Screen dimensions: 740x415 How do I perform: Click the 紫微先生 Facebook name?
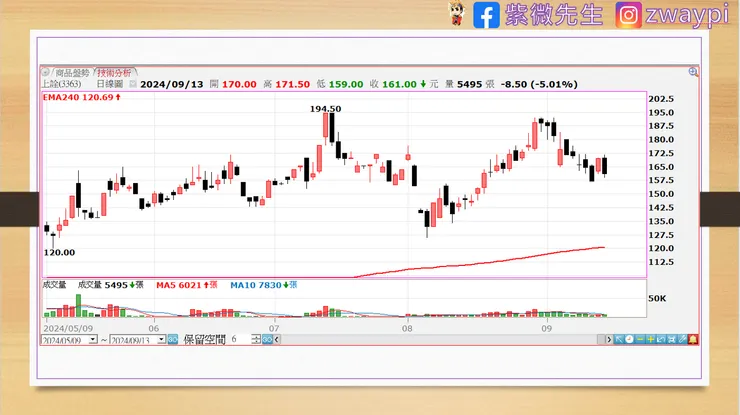tap(554, 15)
